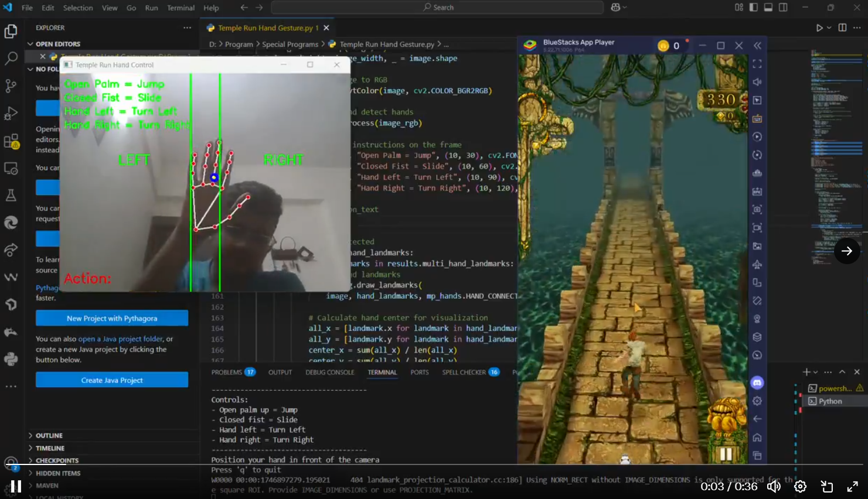This screenshot has width=868, height=499.
Task: Pause the video playback
Action: click(16, 486)
